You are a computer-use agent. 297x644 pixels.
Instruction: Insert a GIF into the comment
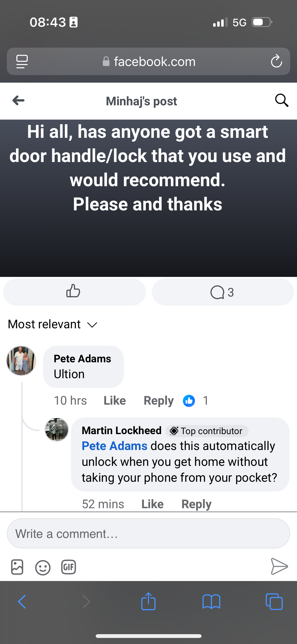[x=69, y=567]
